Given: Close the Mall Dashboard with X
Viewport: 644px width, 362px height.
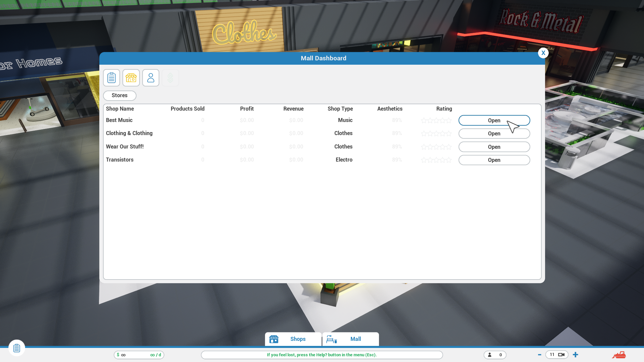Looking at the screenshot, I should tap(543, 53).
